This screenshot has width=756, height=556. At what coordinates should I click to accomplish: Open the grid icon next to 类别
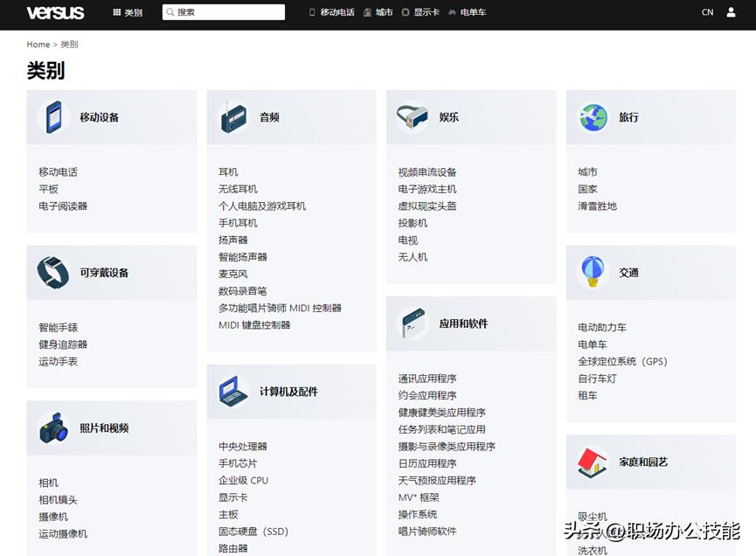116,12
